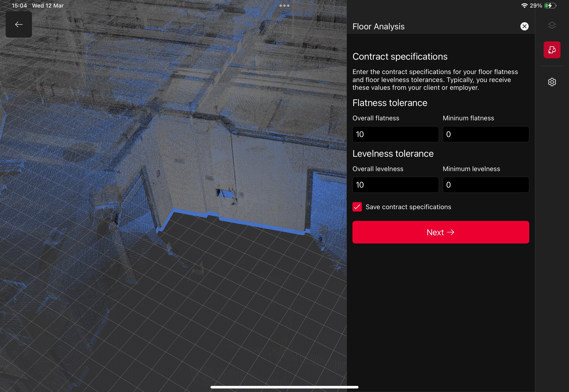The image size is (569, 392).
Task: Tap the back arrow button
Action: [x=19, y=24]
